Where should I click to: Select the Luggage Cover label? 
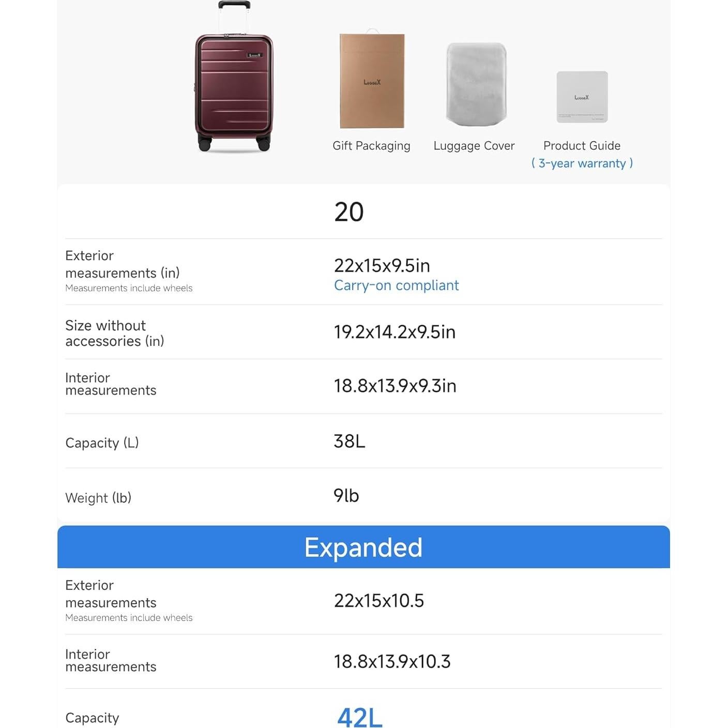(474, 146)
